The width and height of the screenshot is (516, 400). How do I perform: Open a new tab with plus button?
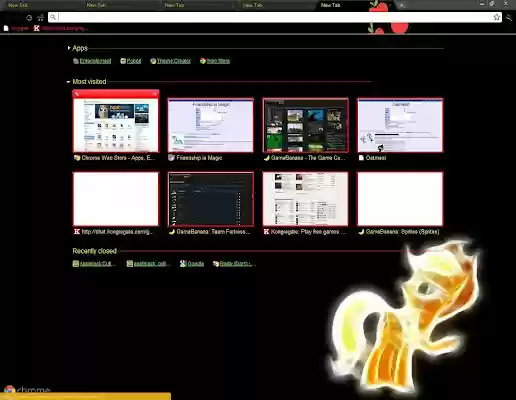pos(402,5)
